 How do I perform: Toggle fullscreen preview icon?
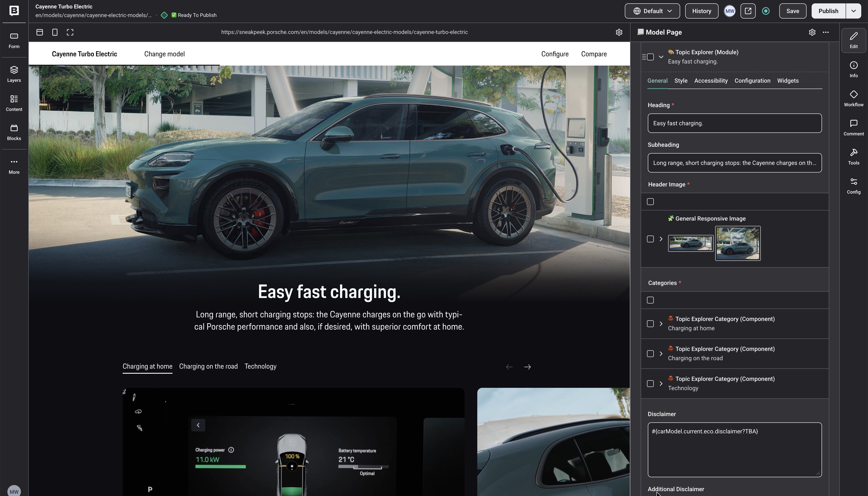(70, 32)
